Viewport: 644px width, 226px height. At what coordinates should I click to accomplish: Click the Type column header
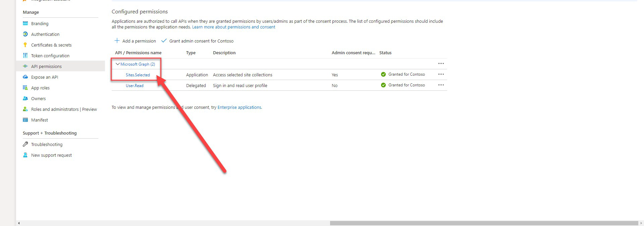click(x=191, y=53)
